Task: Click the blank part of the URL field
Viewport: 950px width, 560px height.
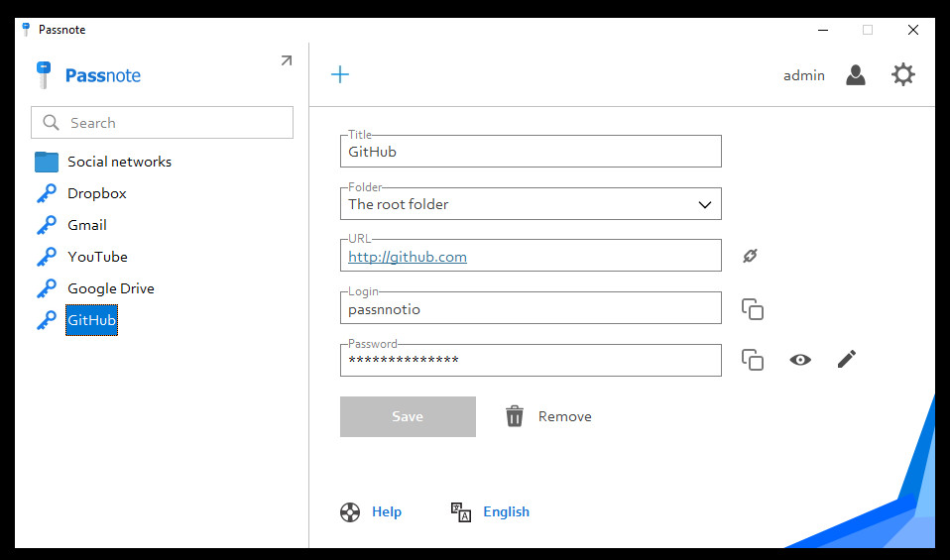Action: click(594, 256)
